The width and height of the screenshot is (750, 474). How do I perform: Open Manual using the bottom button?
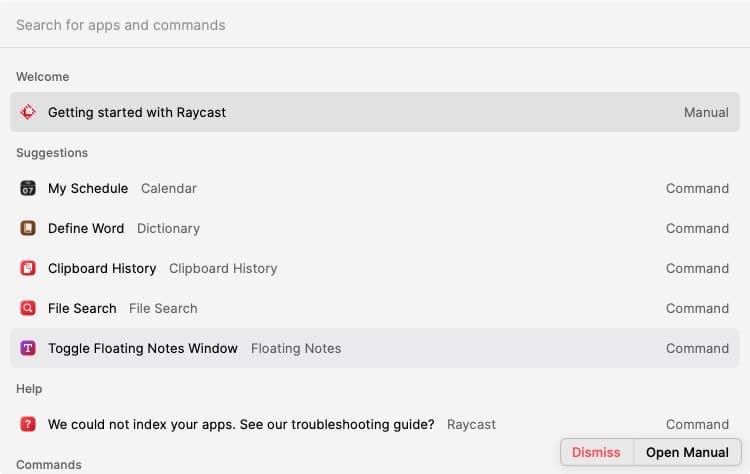coord(687,452)
